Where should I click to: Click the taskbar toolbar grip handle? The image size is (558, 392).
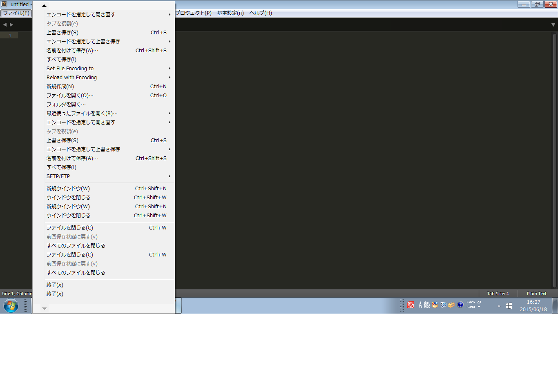click(x=25, y=305)
